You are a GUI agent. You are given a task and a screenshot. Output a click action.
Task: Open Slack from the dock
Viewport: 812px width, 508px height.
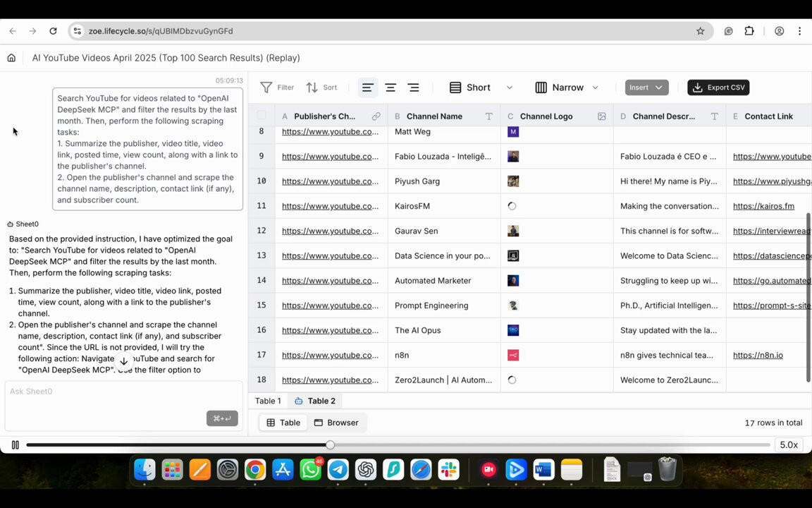coord(448,470)
